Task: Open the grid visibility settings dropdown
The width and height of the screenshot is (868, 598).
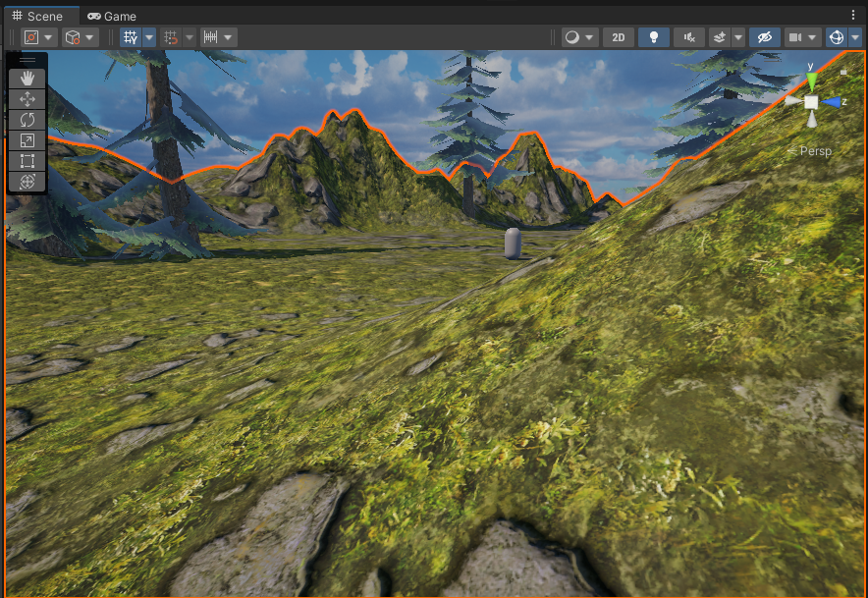Action: coord(149,37)
